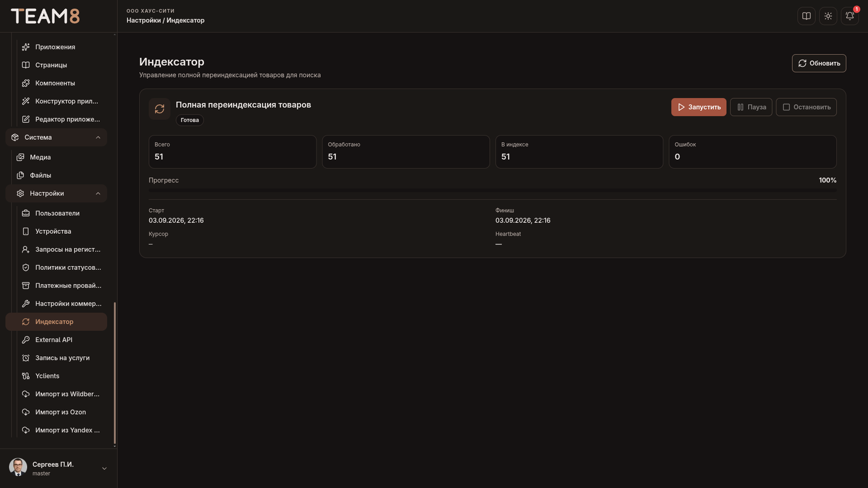This screenshot has width=868, height=488.
Task: Click the reindex icon beside Полная переиндексация товаров
Action: pyautogui.click(x=160, y=109)
